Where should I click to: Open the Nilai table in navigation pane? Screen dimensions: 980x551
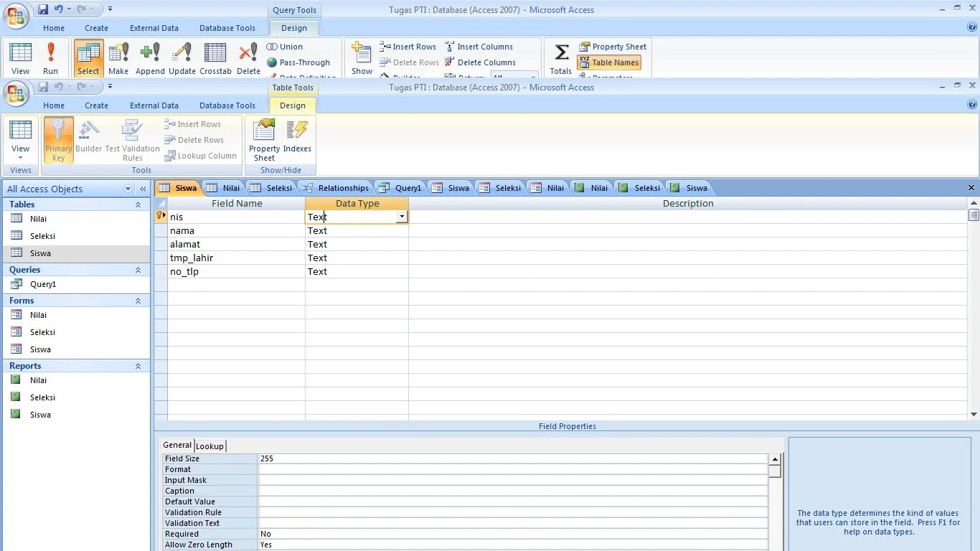(39, 219)
